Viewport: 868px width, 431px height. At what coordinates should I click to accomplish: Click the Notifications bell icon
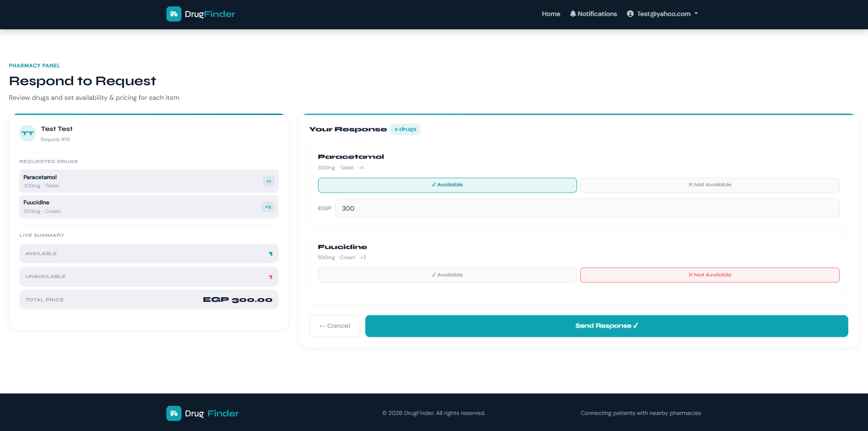(x=572, y=14)
